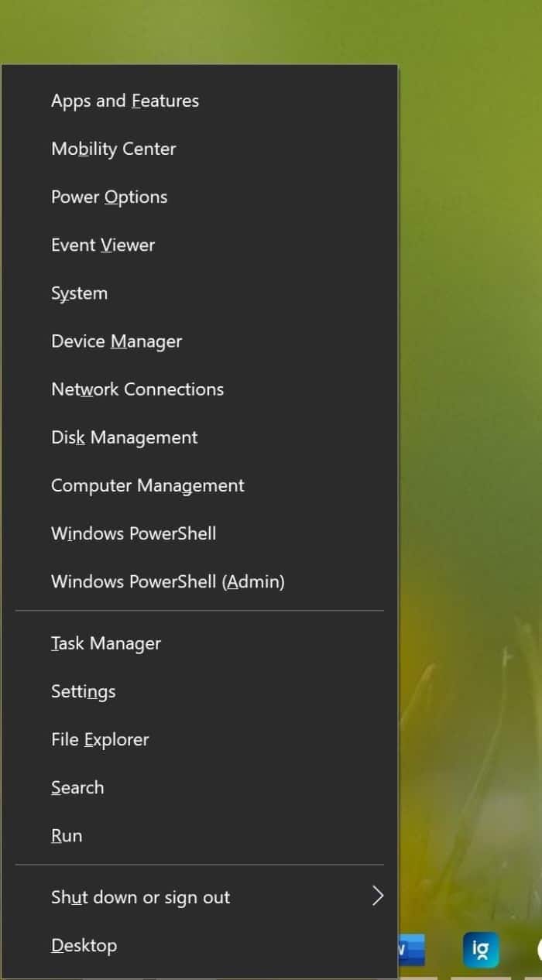Open Settings
This screenshot has width=542, height=980.
[x=83, y=691]
